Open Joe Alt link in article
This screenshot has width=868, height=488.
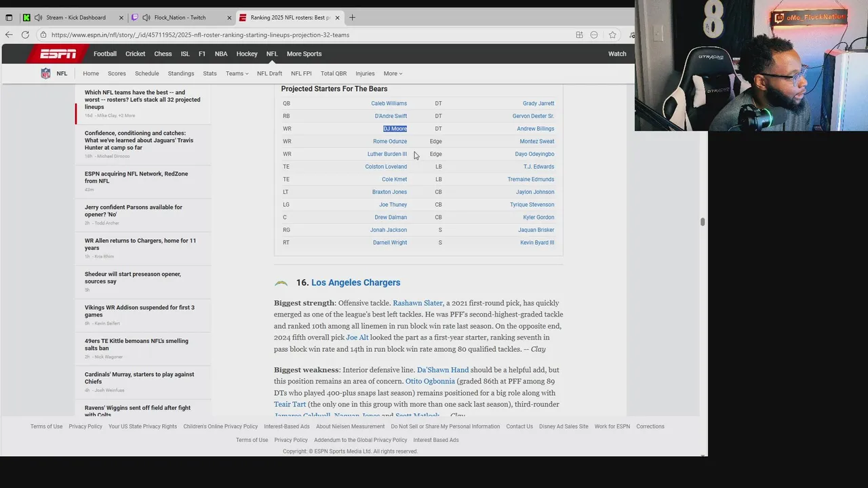coord(357,338)
